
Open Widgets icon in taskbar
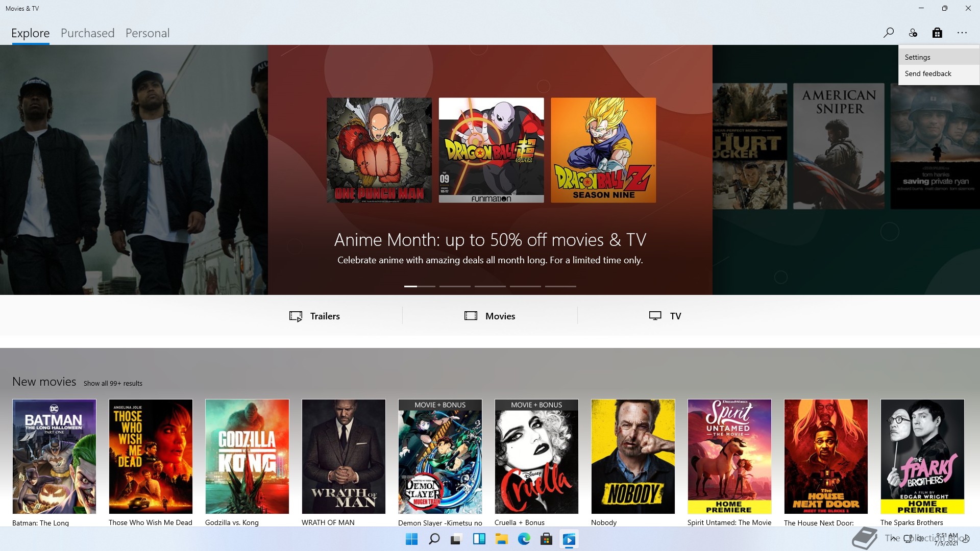(x=479, y=539)
